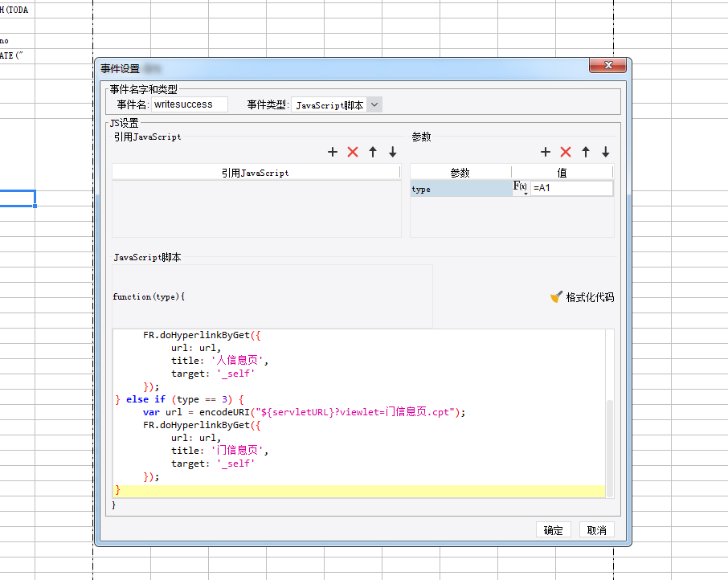728x580 pixels.
Task: Add a new parameter row
Action: [546, 152]
